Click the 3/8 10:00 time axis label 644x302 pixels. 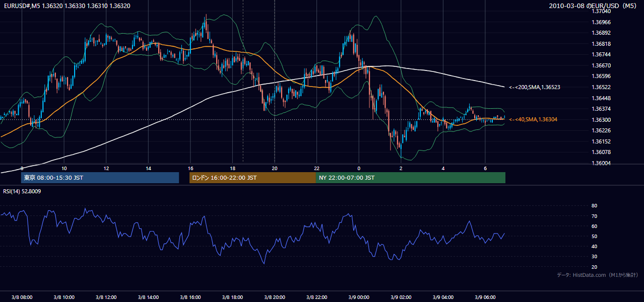click(64, 297)
